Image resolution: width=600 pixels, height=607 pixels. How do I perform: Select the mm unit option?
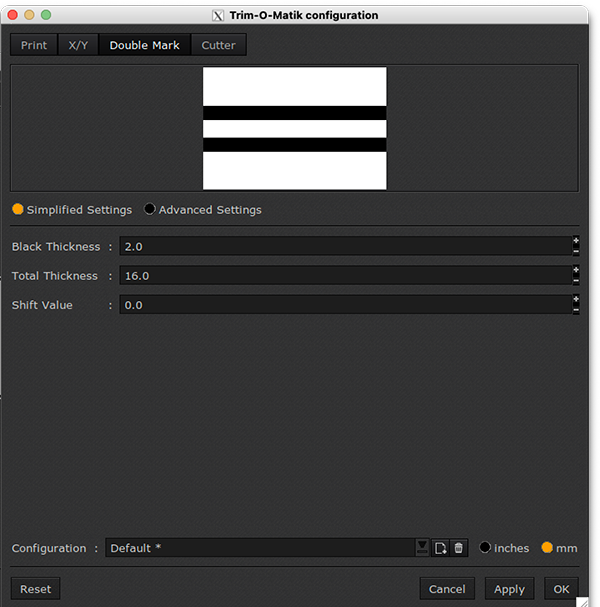pos(547,548)
